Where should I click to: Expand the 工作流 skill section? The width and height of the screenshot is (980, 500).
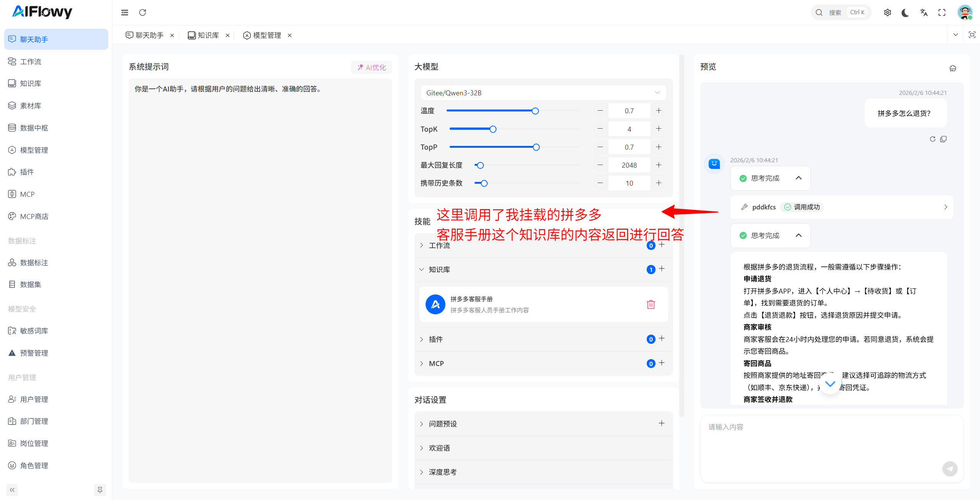(x=439, y=245)
